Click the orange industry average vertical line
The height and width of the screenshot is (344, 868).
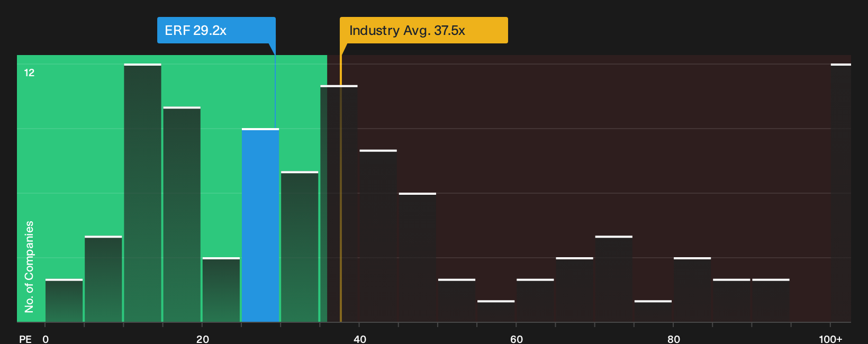click(340, 188)
